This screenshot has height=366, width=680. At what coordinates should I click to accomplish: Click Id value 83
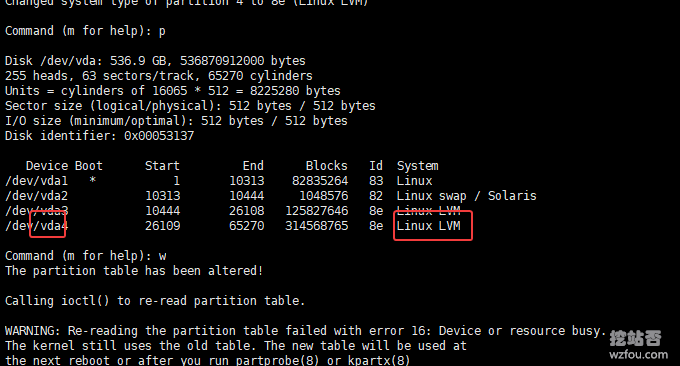pos(376,181)
